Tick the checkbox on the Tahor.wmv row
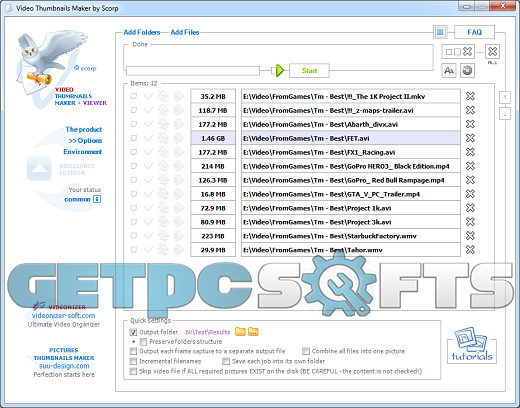This screenshot has width=520, height=408. click(x=134, y=250)
